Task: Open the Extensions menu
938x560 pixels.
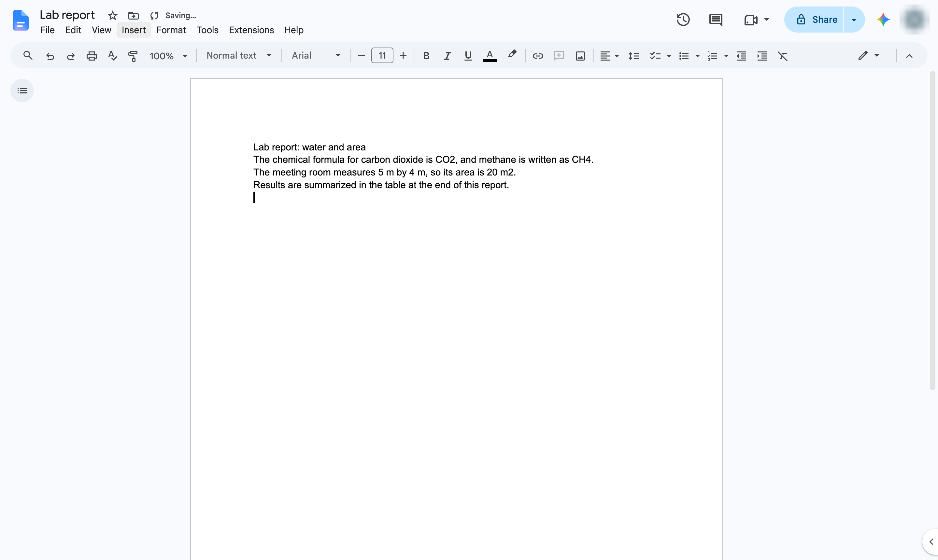Action: pyautogui.click(x=251, y=30)
